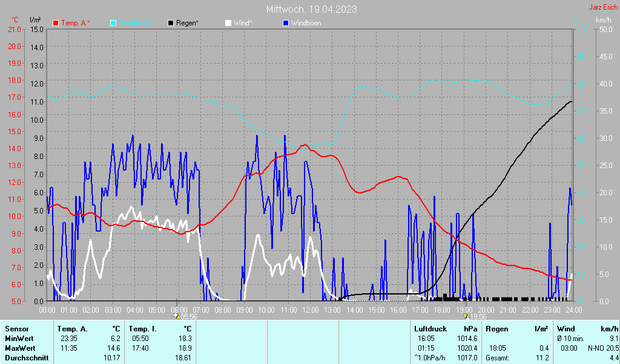Click the chart title Mittwoch, 19.04.2023
Viewport: 620px width, 364px height.
coord(311,9)
